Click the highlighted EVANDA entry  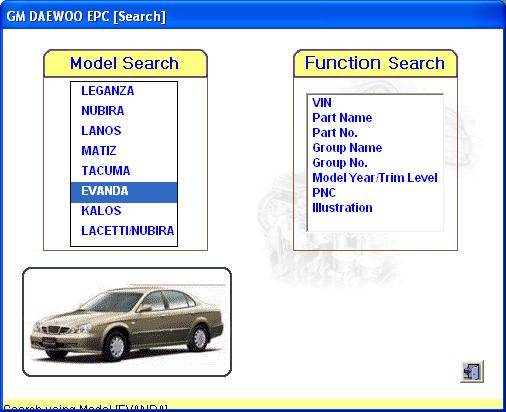[x=124, y=192]
